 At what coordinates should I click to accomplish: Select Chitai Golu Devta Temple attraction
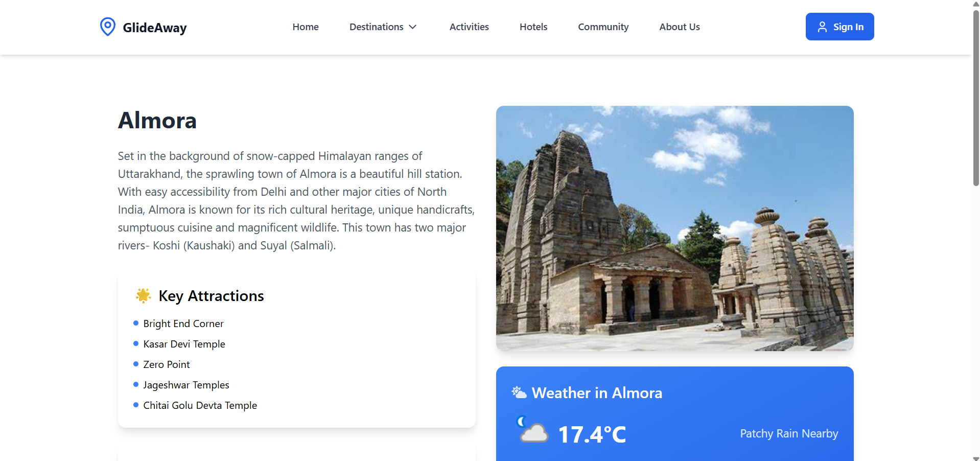pyautogui.click(x=200, y=405)
